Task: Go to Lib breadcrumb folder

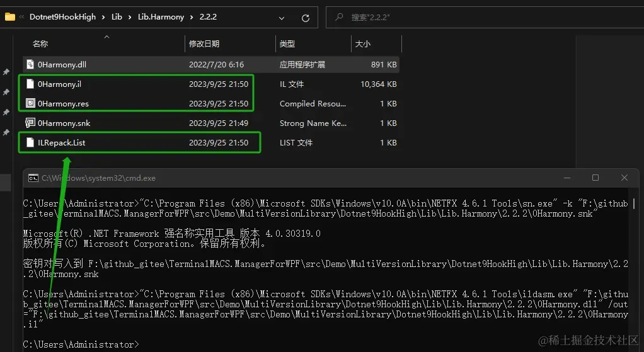Action: pyautogui.click(x=117, y=17)
